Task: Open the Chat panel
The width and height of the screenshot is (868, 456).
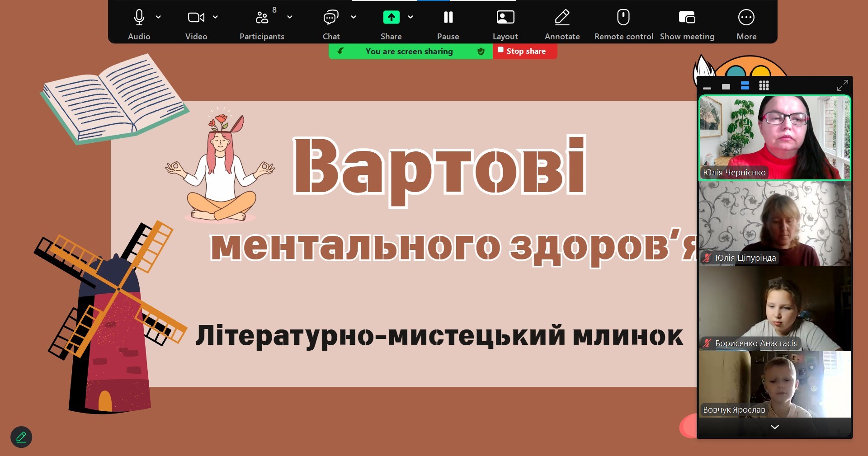Action: [x=331, y=18]
